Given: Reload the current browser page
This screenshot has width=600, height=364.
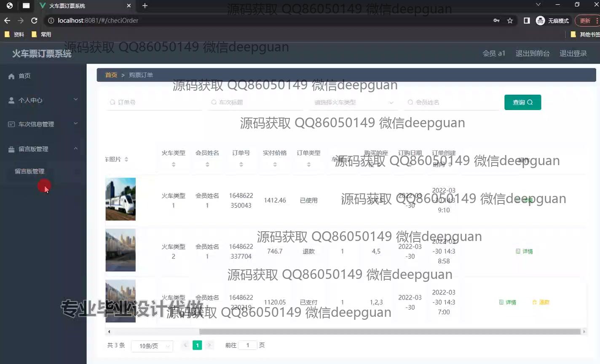Looking at the screenshot, I should (x=34, y=20).
